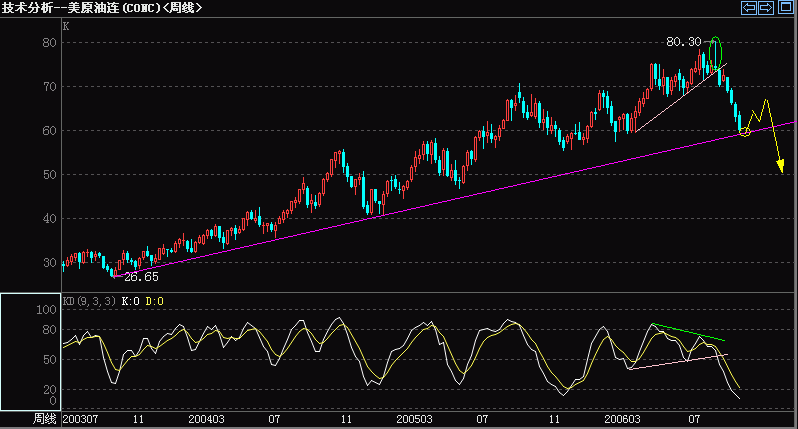Click the yellow downward arrow head
Image resolution: width=798 pixels, height=429 pixels.
click(779, 164)
